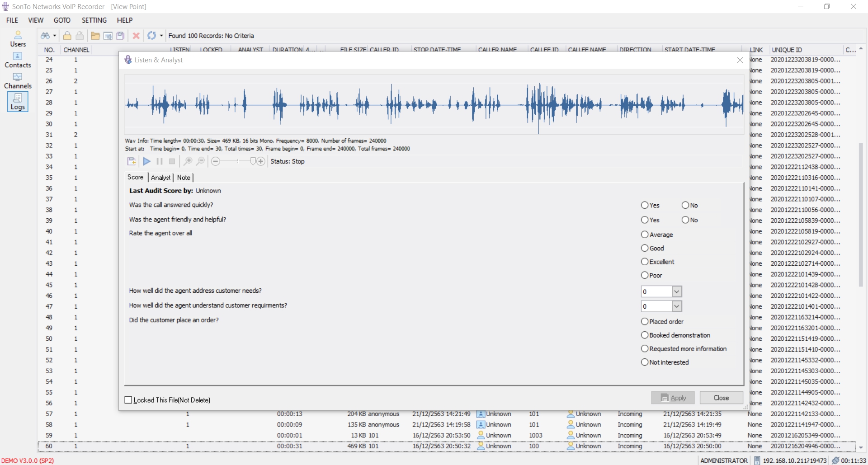Expand the customer needs score dropdown

pyautogui.click(x=676, y=292)
